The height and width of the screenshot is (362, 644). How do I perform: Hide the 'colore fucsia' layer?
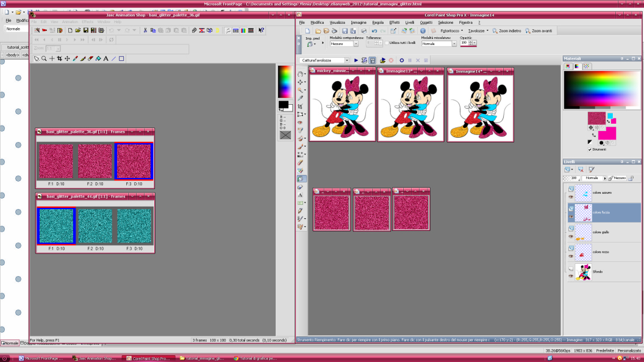pyautogui.click(x=571, y=217)
